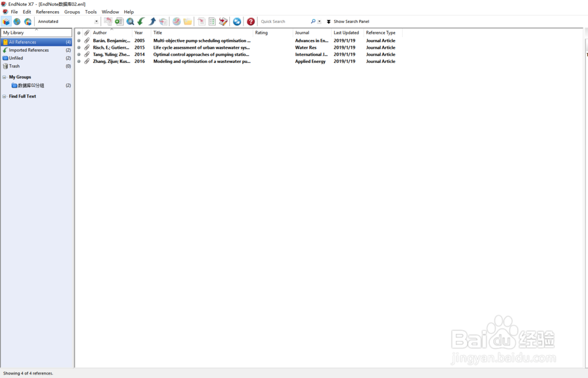Click the Insert Citation icon
This screenshot has width=588, height=378.
(201, 21)
